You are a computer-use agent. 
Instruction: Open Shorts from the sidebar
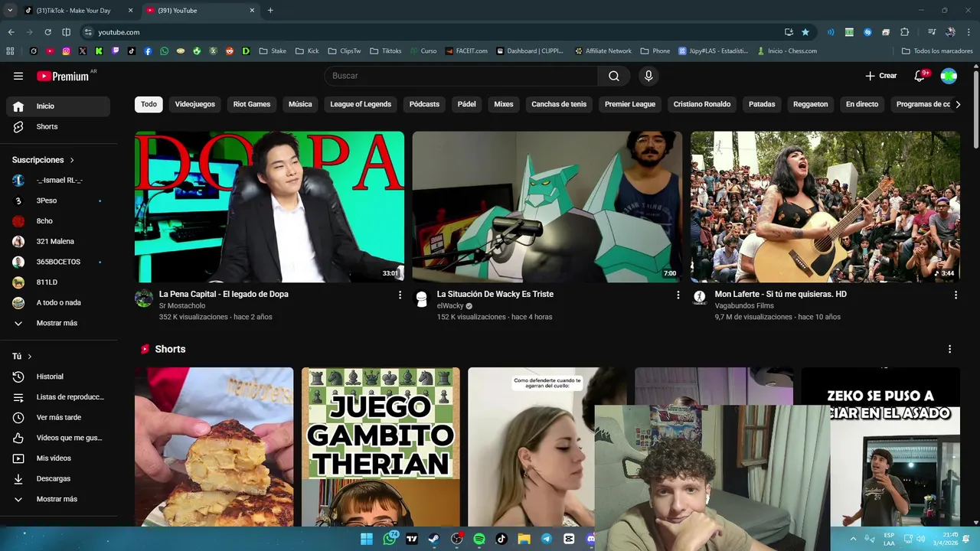tap(58, 126)
